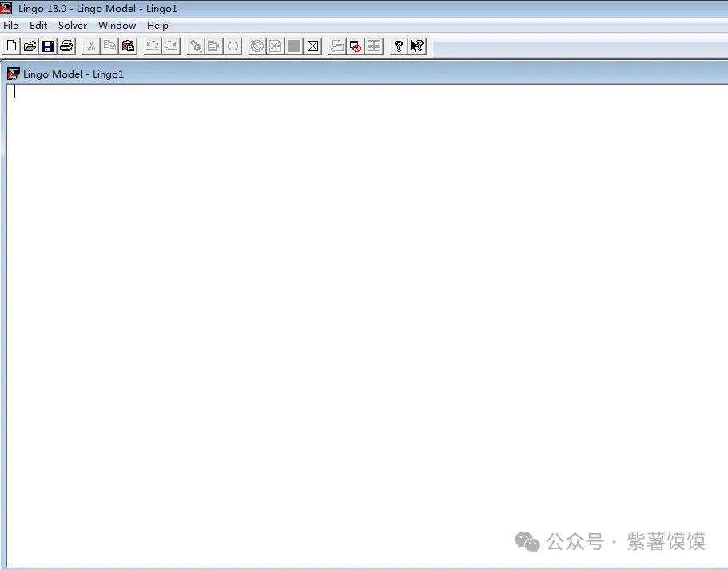728x570 pixels.
Task: Click the Matrix Picture crossed-box icon
Action: pyautogui.click(x=313, y=46)
